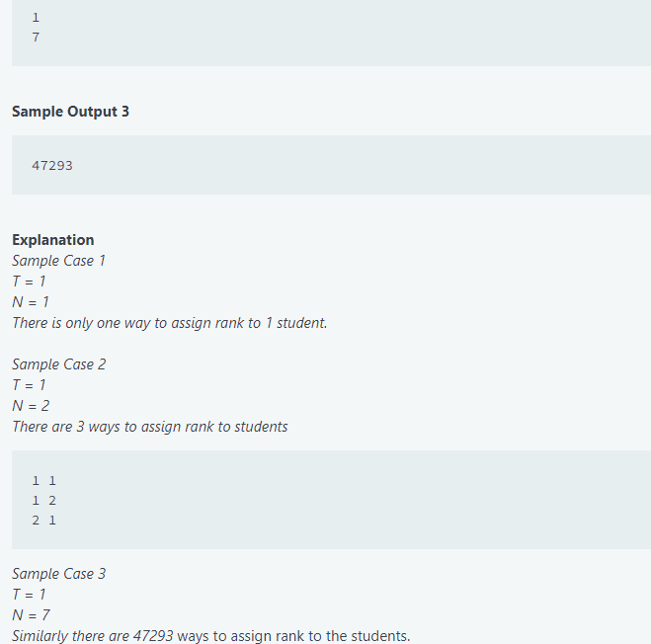651x644 pixels.
Task: Select the "Sample Case 2" label
Action: pos(58,364)
